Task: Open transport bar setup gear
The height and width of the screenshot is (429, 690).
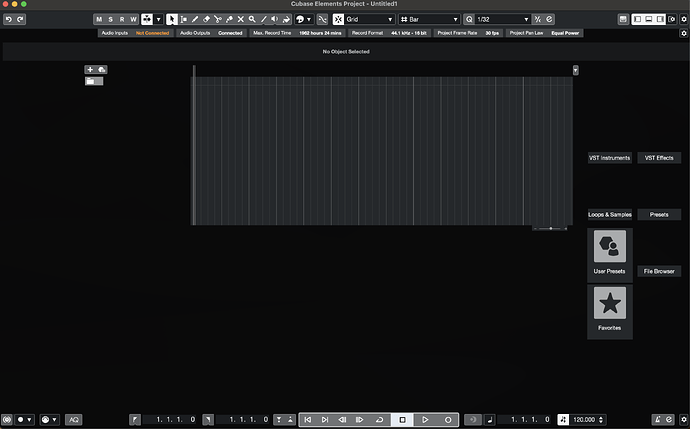Action: pyautogui.click(x=684, y=420)
